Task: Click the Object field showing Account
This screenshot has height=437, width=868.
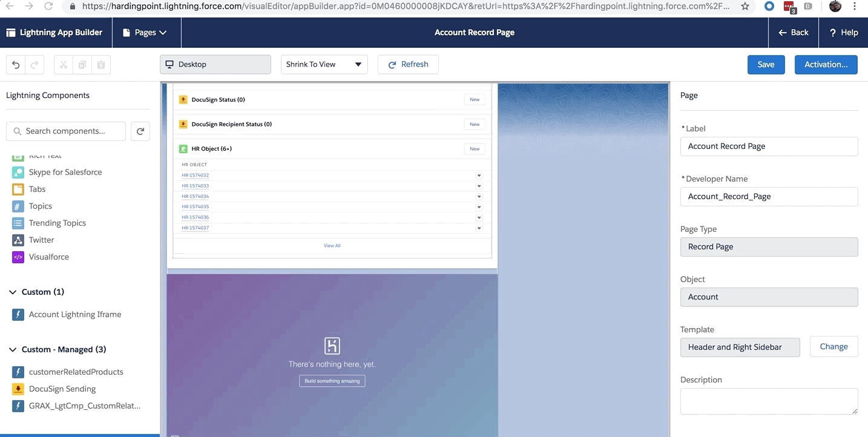Action: (x=769, y=297)
